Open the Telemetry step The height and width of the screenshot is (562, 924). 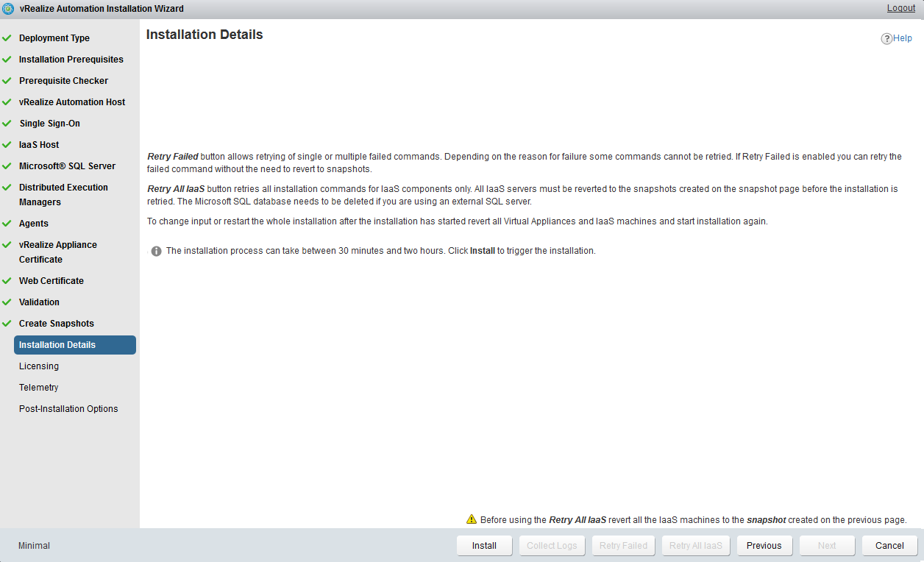click(x=39, y=388)
